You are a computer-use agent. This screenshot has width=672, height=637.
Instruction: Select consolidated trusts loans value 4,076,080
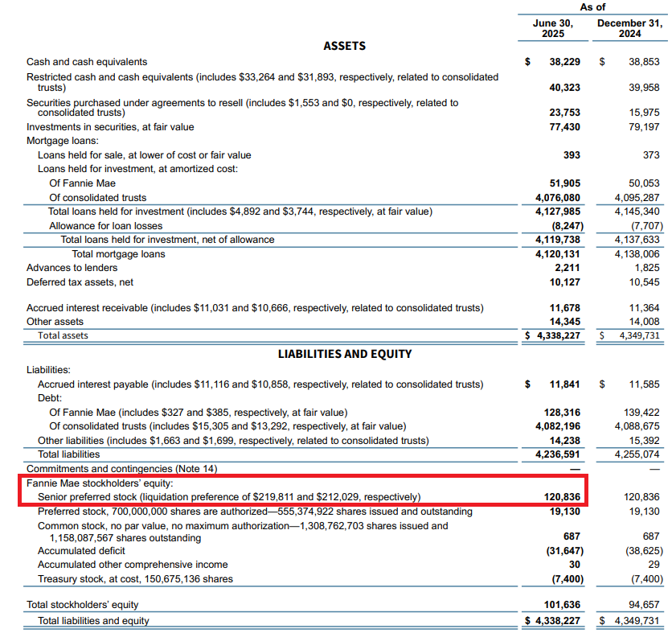(558, 198)
